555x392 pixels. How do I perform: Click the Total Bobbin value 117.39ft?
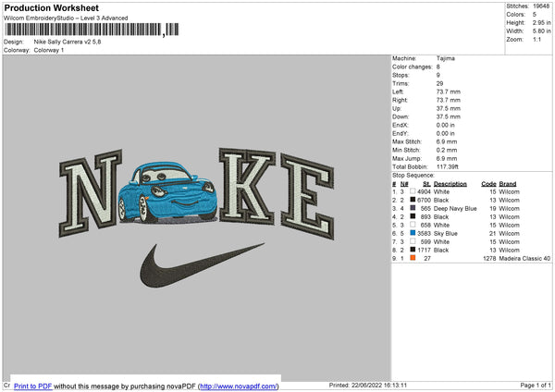click(x=448, y=166)
